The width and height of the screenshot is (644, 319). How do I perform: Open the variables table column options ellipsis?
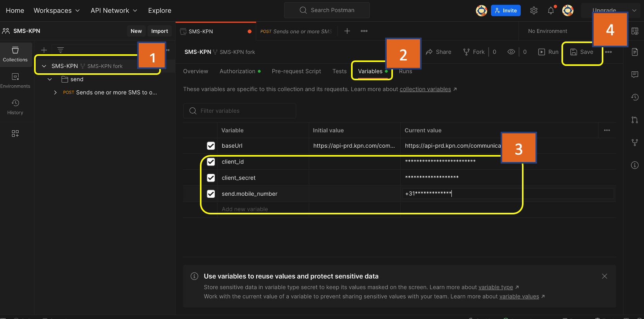point(607,130)
